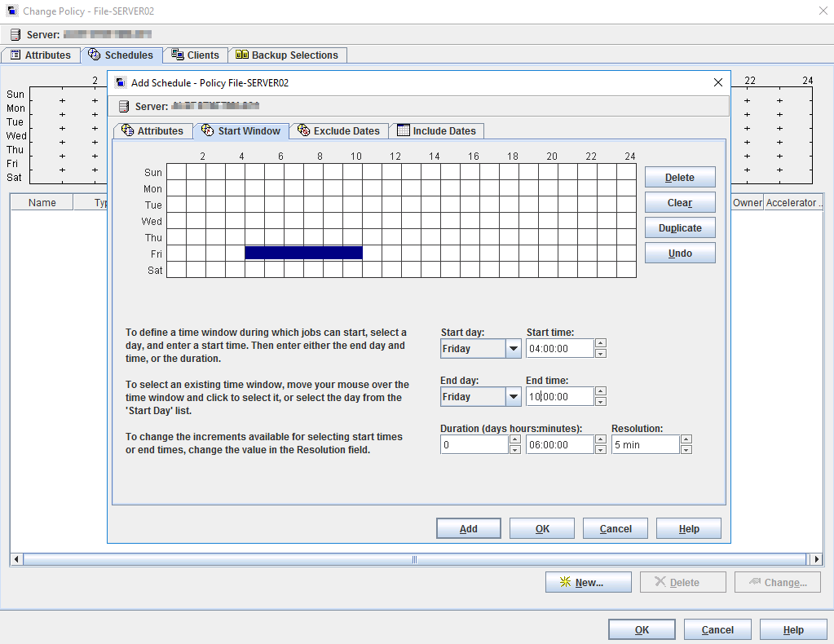
Task: Click Add to add the schedule
Action: tap(469, 529)
